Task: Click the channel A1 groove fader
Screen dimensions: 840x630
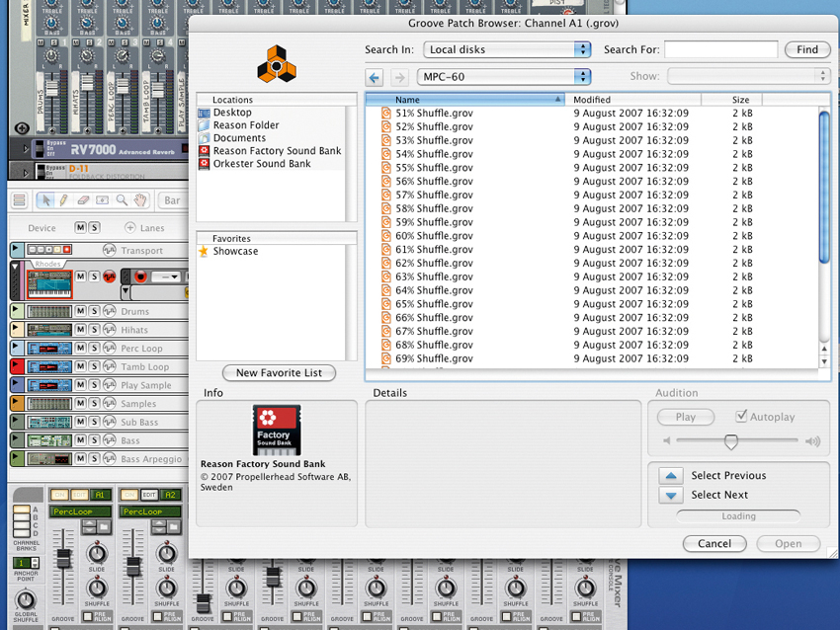Action: (63, 558)
